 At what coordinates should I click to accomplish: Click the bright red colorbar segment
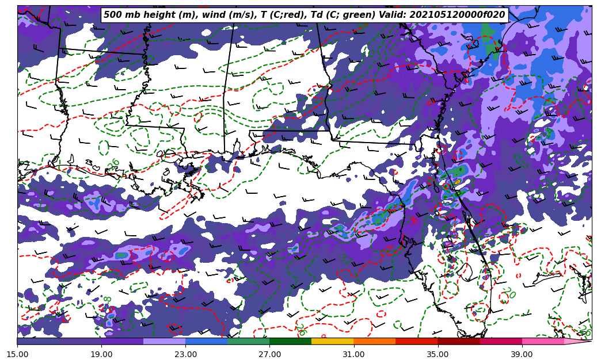click(417, 341)
